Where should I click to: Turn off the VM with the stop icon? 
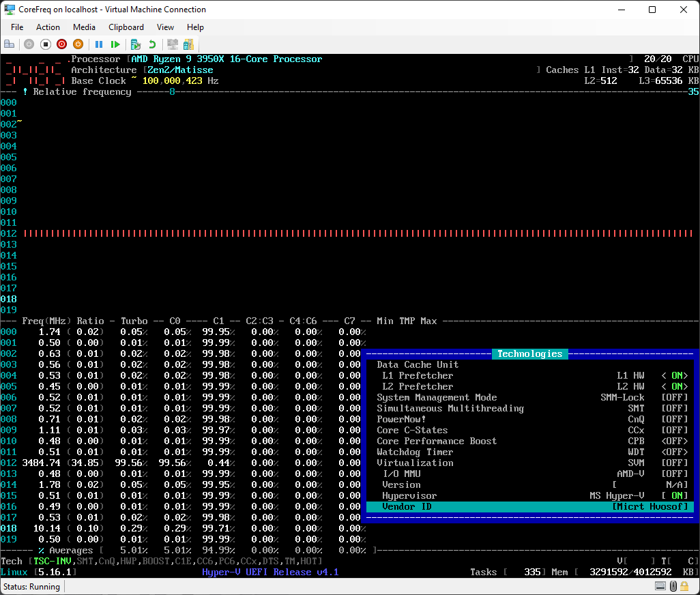(x=46, y=44)
